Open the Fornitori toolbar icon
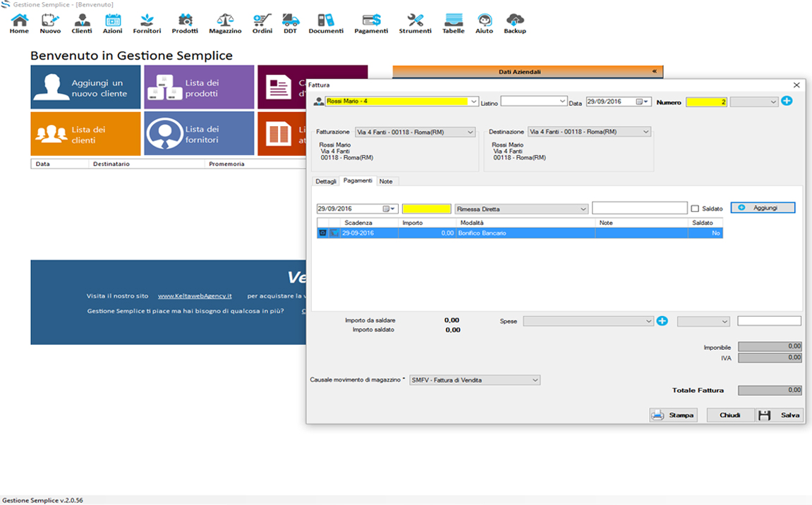Image resolution: width=812 pixels, height=505 pixels. [147, 24]
